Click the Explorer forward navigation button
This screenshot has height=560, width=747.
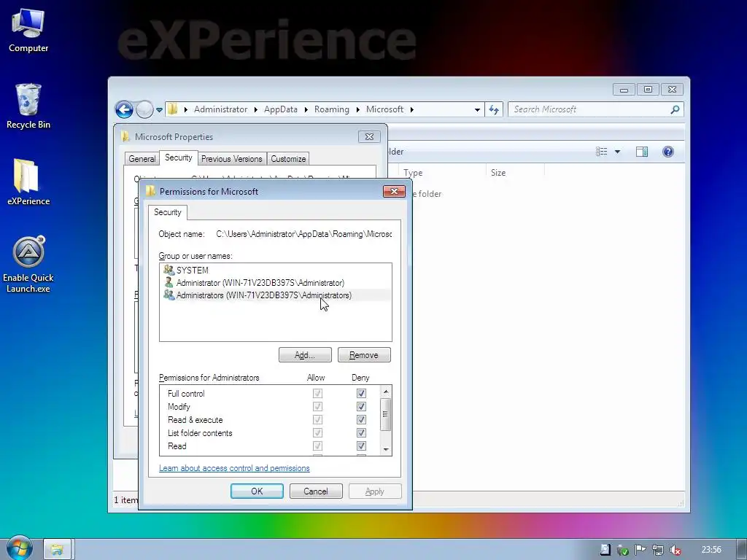[144, 109]
